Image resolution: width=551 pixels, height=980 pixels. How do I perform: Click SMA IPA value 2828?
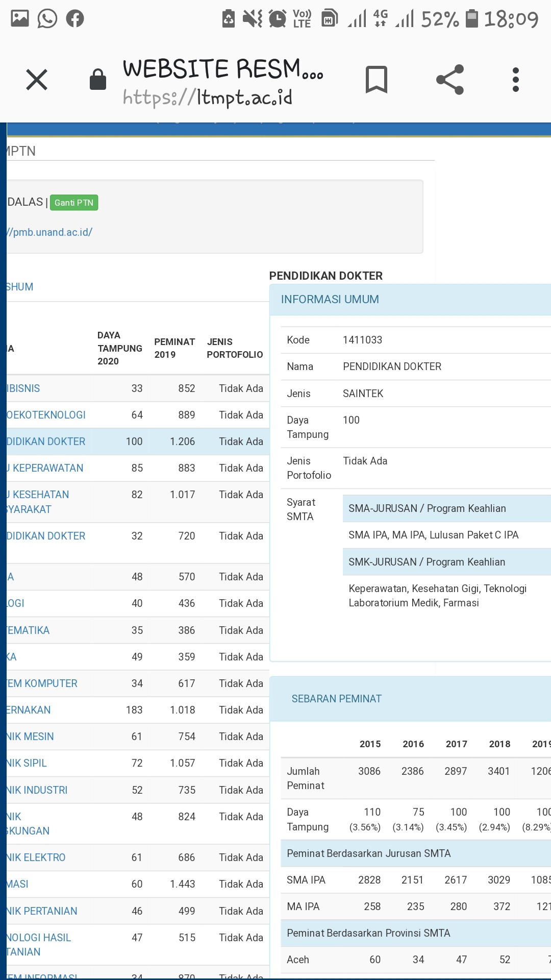coord(369,880)
